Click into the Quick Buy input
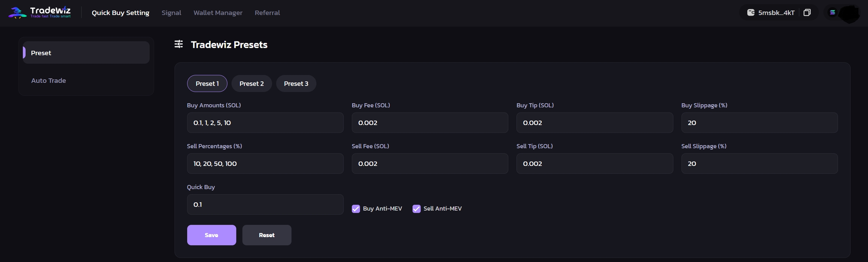The image size is (868, 262). point(265,204)
